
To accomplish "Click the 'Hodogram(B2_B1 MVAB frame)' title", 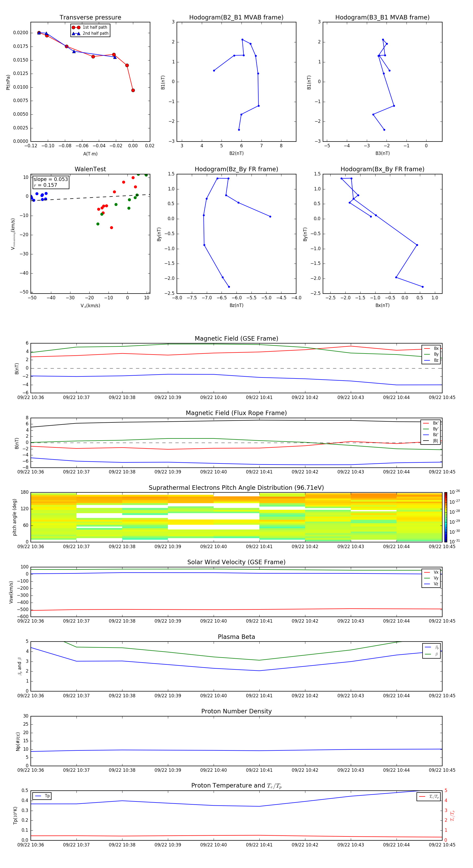I will pyautogui.click(x=236, y=18).
